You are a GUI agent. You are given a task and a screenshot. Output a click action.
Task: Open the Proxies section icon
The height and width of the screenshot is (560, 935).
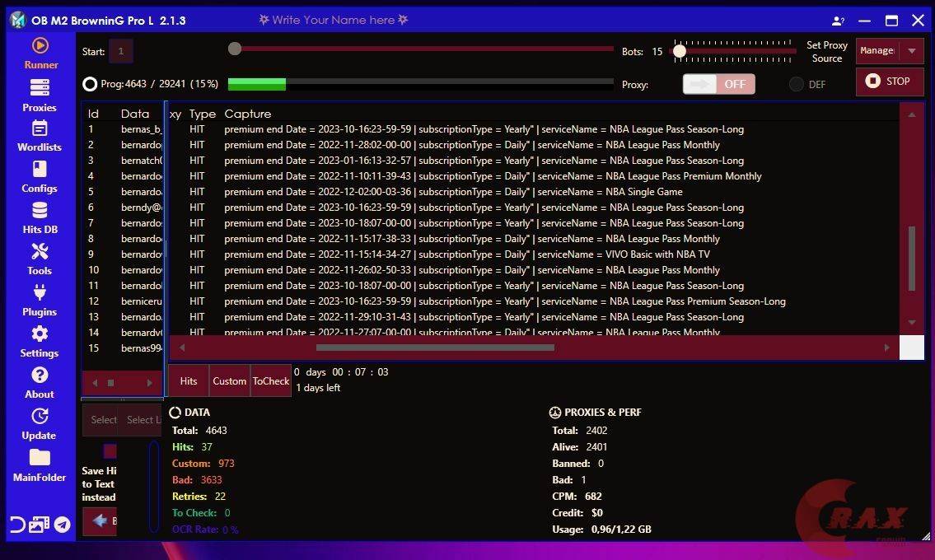40,87
